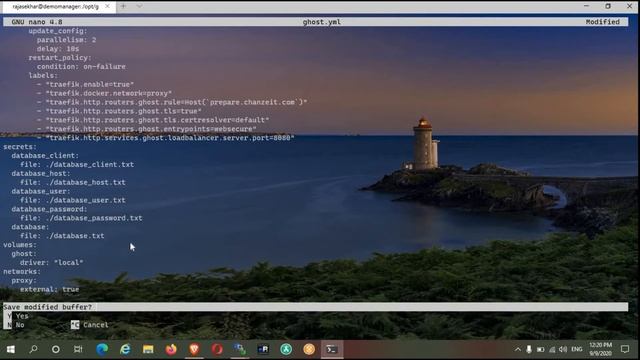This screenshot has width=640, height=360.
Task: Launch Firefox from taskbar
Action: pos(171,349)
